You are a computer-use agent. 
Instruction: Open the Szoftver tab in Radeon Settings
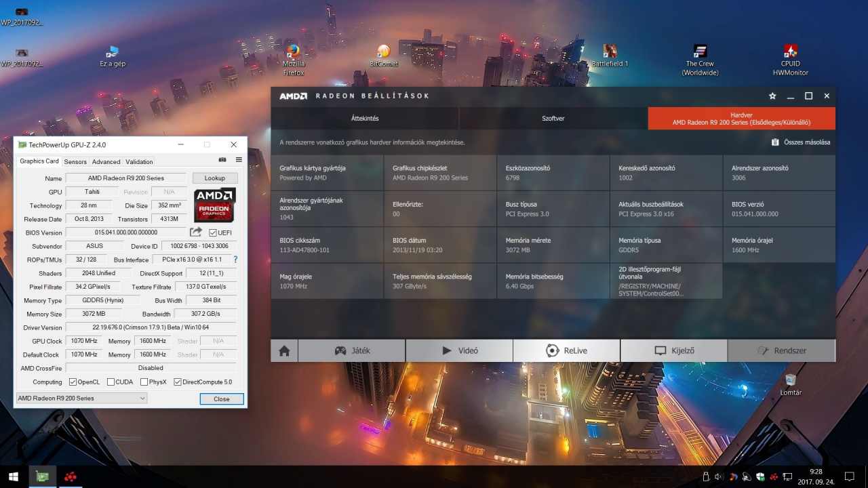tap(553, 119)
